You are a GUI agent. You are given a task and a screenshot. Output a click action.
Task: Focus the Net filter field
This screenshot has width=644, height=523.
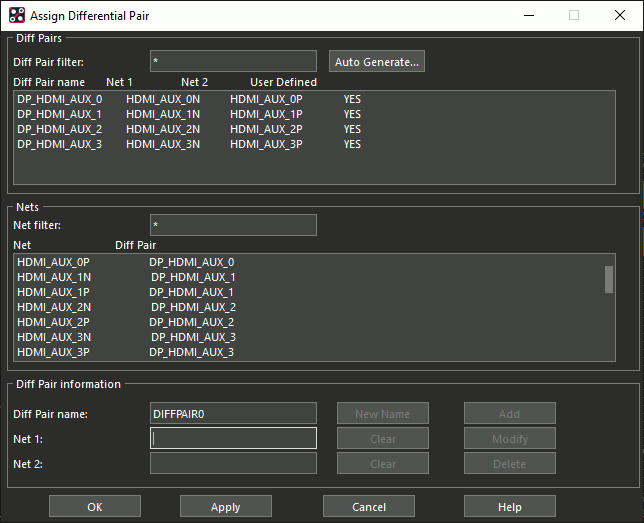pyautogui.click(x=233, y=225)
